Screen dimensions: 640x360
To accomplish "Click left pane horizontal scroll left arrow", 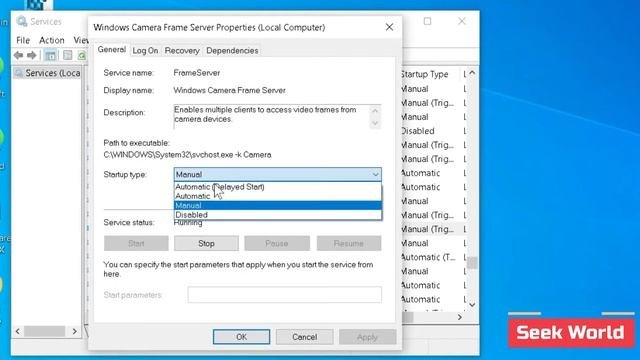I will pyautogui.click(x=18, y=331).
